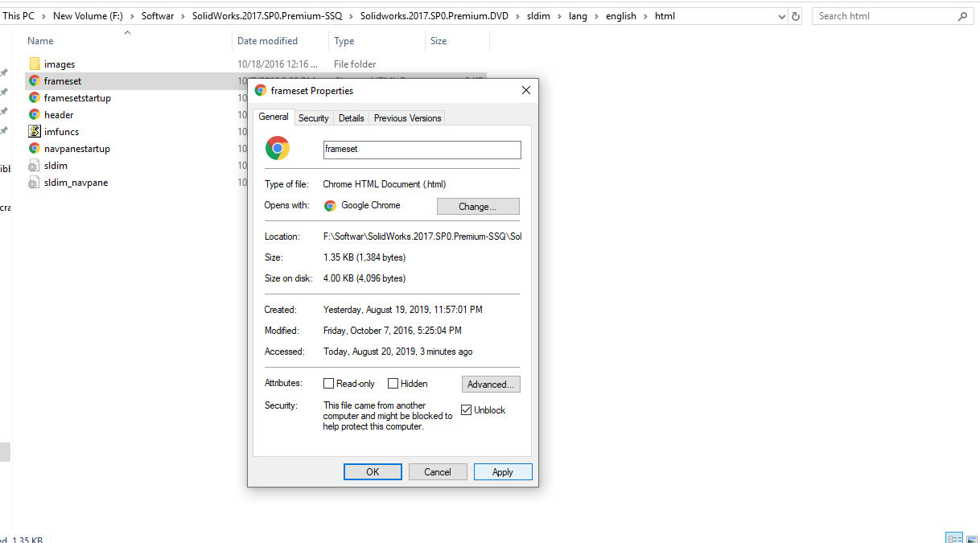Viewport: 980px width, 543px height.
Task: Click the Search html box
Action: pos(892,16)
